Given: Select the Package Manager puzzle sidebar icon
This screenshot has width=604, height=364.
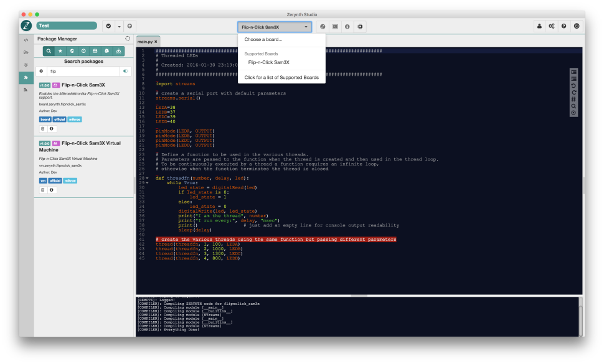Looking at the screenshot, I should (x=26, y=77).
